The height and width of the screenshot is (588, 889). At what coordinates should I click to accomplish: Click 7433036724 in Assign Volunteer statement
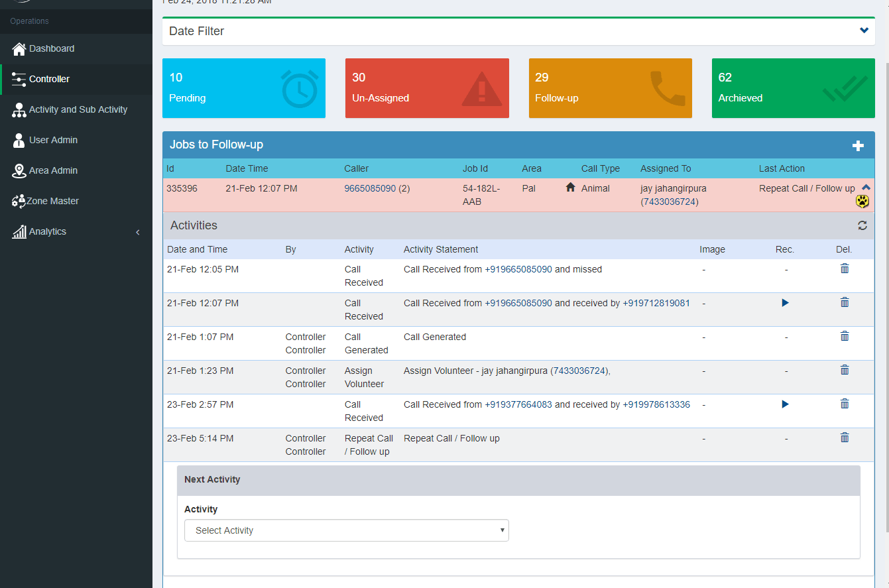tap(579, 371)
